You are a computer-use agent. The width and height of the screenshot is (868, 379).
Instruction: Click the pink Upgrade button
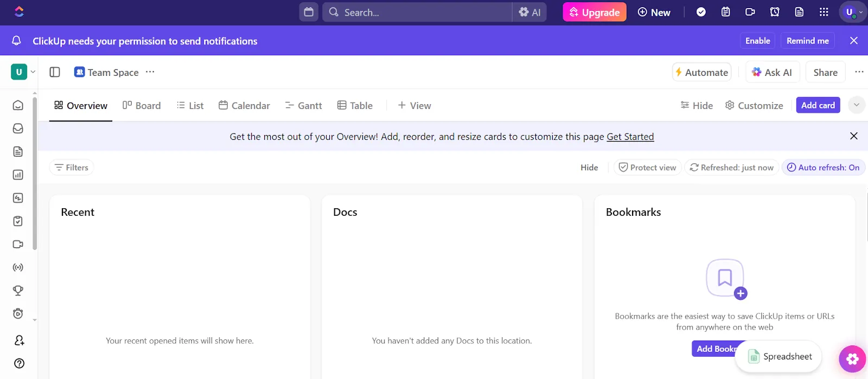[x=595, y=12]
